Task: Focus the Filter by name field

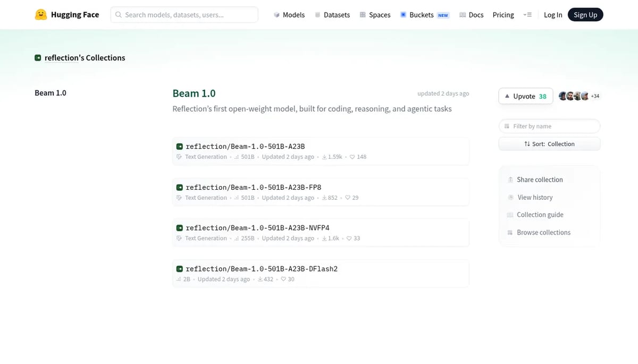Action: pos(549,126)
